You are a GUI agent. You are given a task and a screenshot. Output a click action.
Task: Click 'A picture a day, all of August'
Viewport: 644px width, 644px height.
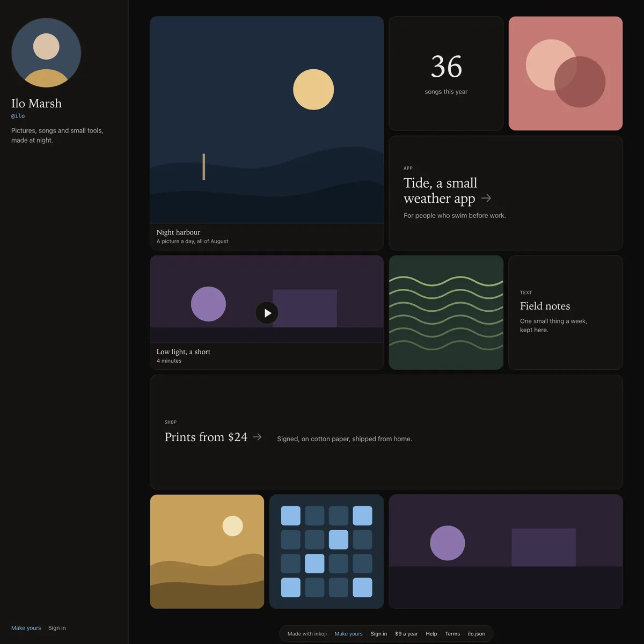click(x=192, y=241)
